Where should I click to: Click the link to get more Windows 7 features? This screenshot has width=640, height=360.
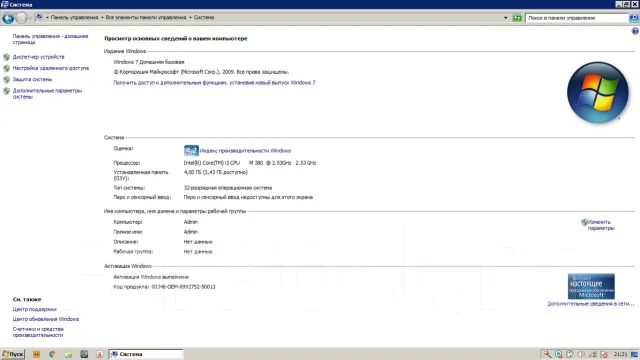214,82
